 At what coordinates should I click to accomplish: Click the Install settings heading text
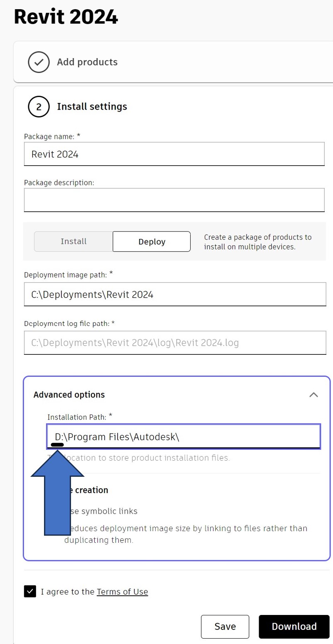pos(92,107)
